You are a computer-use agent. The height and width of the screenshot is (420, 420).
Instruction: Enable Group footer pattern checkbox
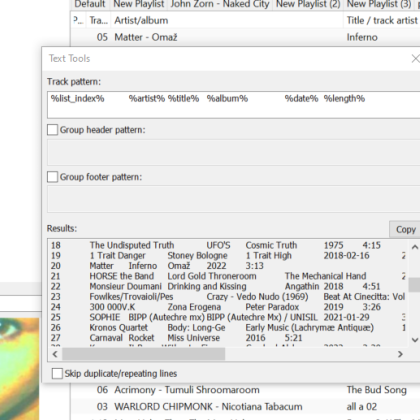point(52,177)
